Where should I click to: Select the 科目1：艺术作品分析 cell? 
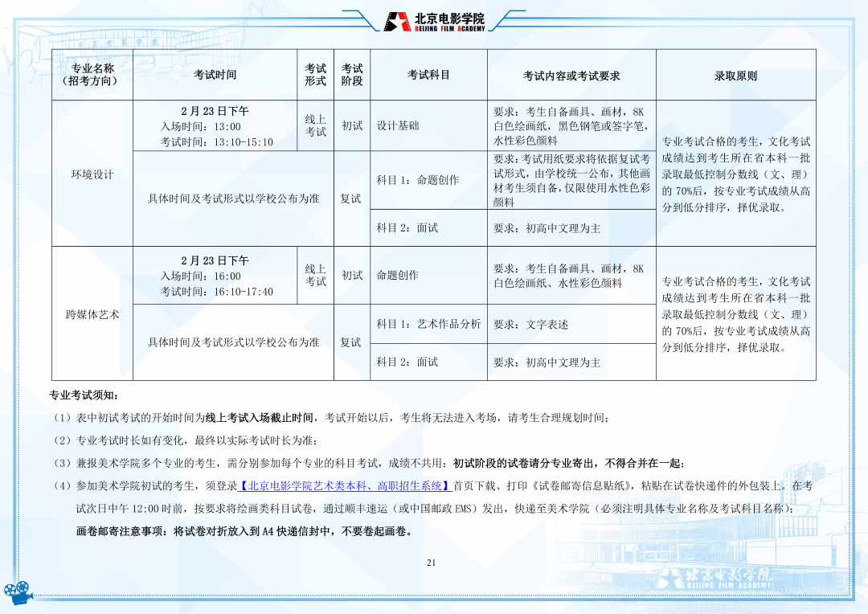click(x=428, y=324)
